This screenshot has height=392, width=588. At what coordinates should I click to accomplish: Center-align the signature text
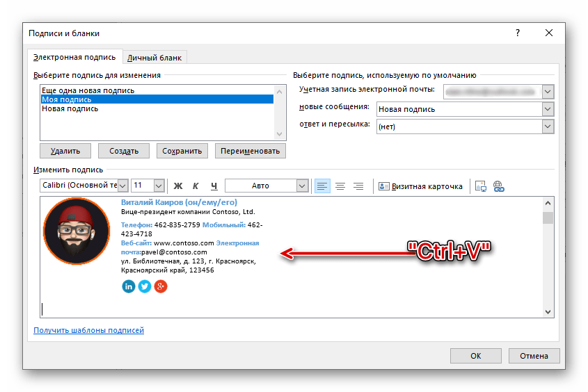coord(340,186)
